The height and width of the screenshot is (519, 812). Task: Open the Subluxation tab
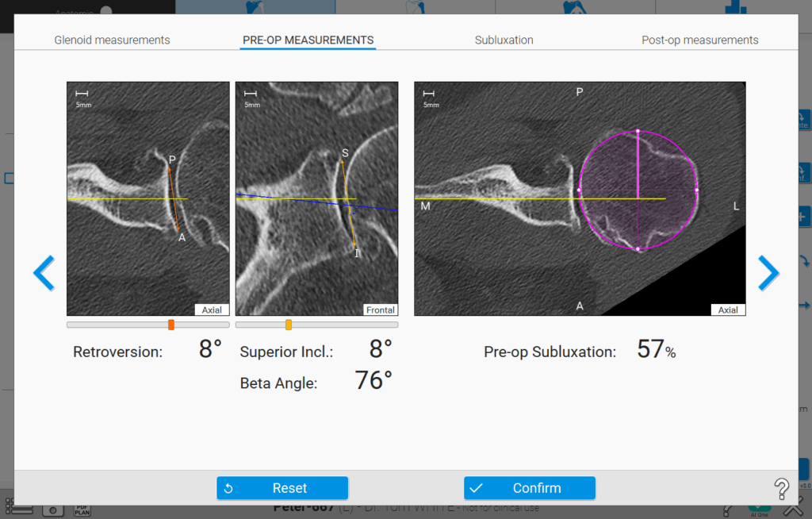pyautogui.click(x=504, y=40)
